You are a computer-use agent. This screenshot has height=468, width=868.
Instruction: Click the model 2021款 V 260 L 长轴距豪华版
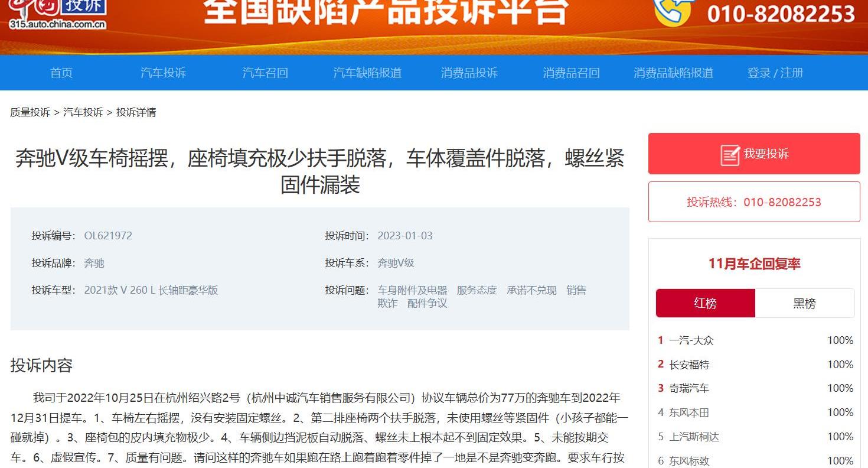(x=151, y=290)
